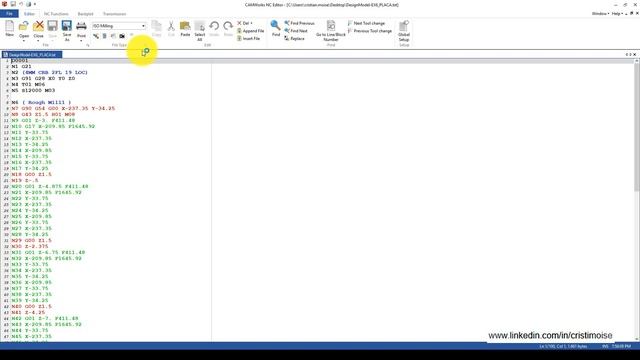Image resolution: width=640 pixels, height=360 pixels.
Task: Jump to Previous Tool change
Action: tap(369, 31)
